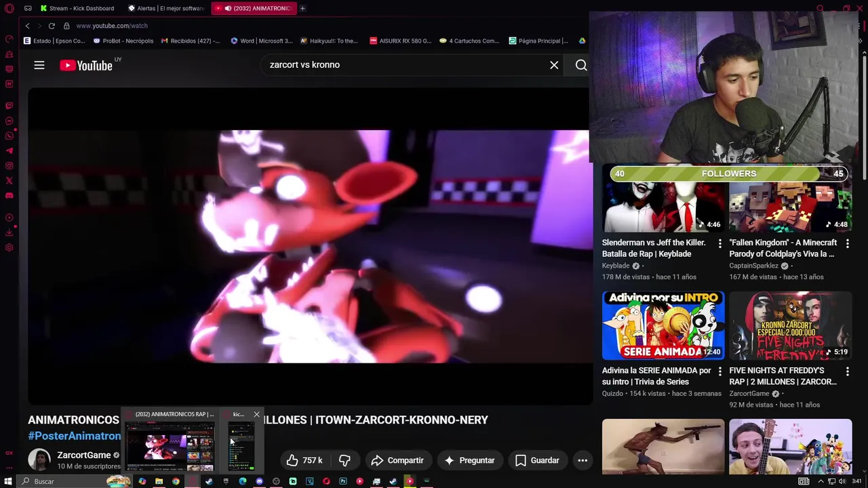The image size is (868, 488).
Task: Save the video with Guardar
Action: coord(537,460)
